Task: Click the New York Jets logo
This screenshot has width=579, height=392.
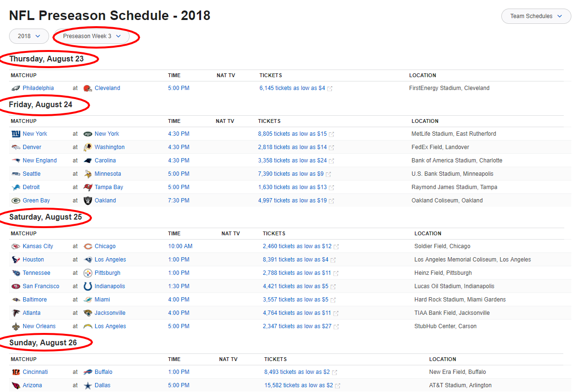Action: 87,134
